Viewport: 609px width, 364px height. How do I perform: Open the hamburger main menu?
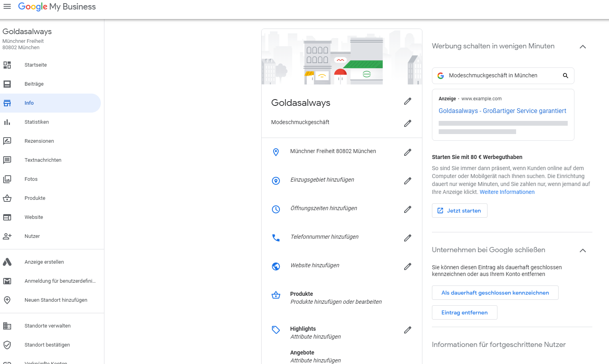tap(7, 6)
